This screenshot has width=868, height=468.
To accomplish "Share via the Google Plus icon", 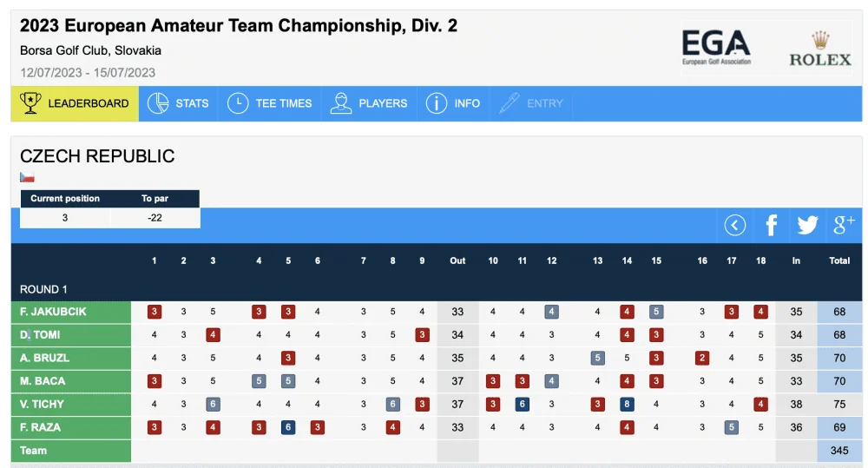I will (844, 225).
